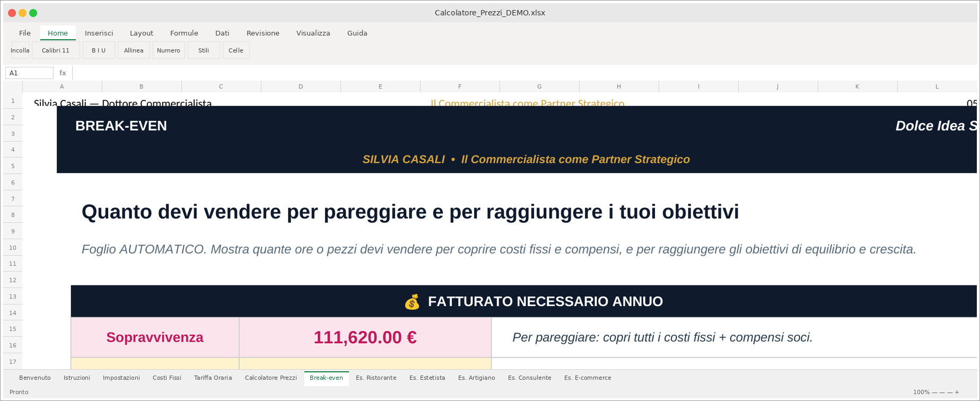Select column D header
The image size is (980, 401).
pos(301,86)
